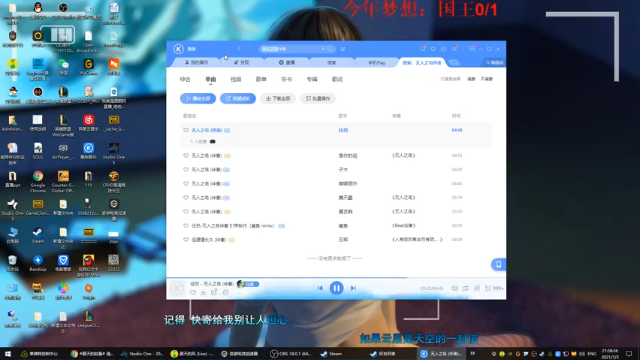640x360 pixels.
Task: Seek using the playback progress bar
Action: pyautogui.click(x=336, y=278)
